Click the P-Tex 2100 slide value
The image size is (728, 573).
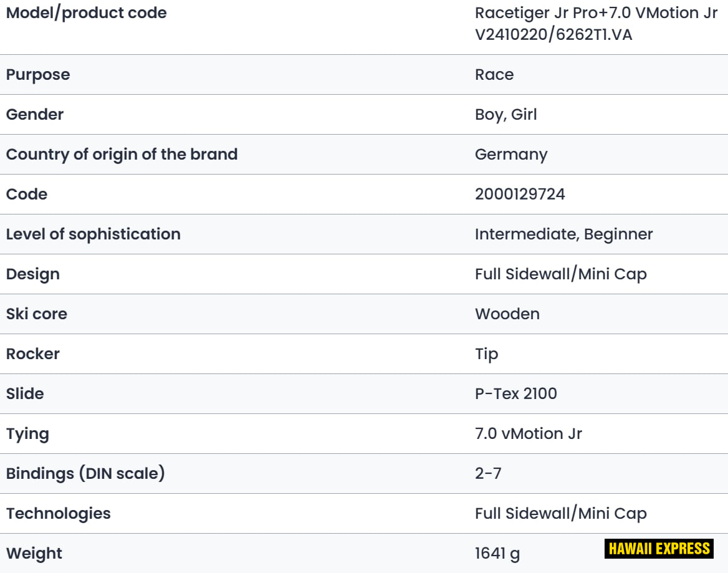[x=516, y=394]
